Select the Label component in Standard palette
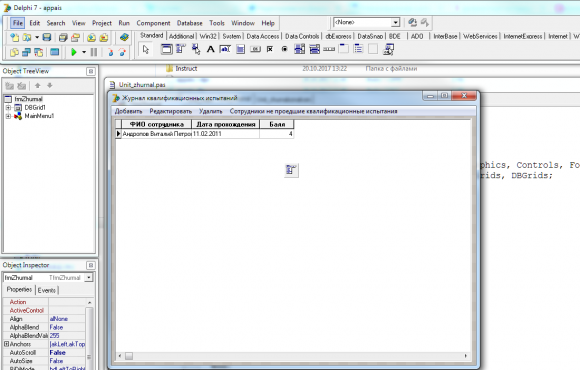This screenshot has width=580, height=370. coord(210,49)
